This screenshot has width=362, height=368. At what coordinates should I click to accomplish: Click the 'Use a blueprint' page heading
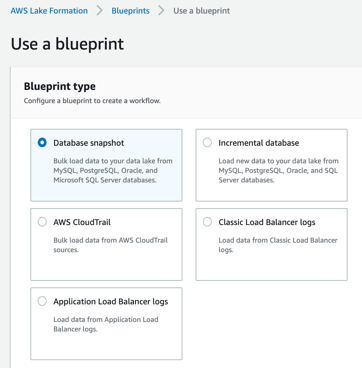tap(67, 44)
